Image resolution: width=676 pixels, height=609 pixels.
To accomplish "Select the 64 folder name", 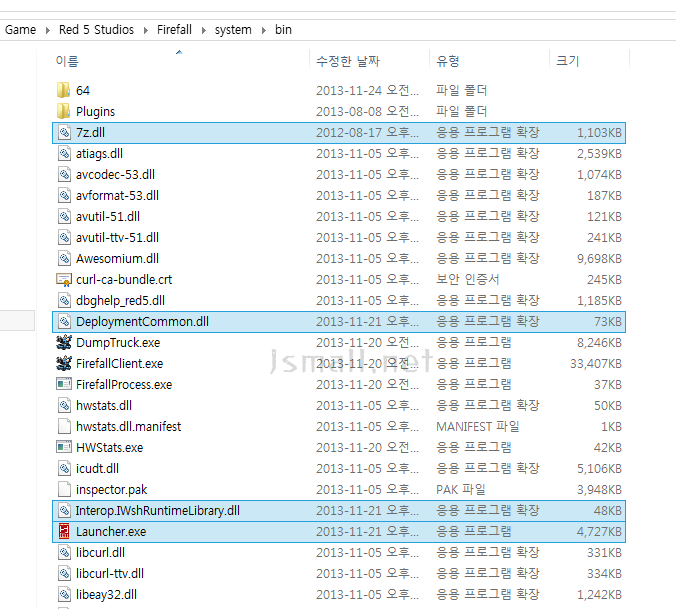I will [83, 91].
